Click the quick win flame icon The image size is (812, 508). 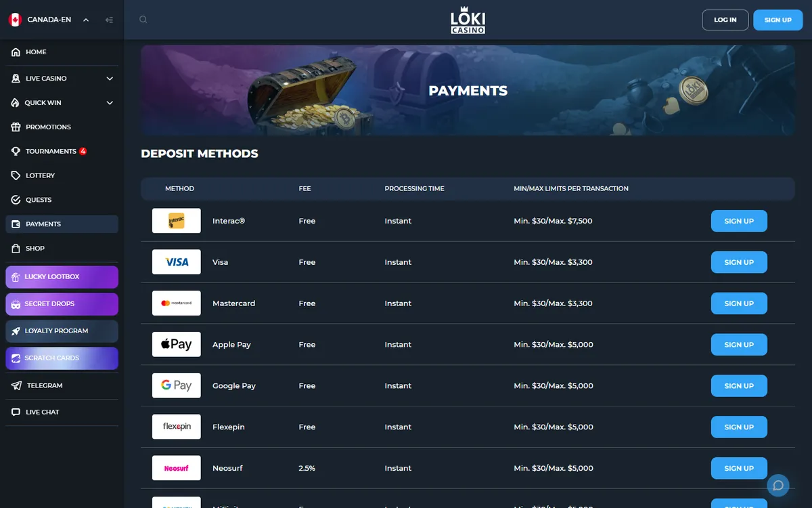[x=16, y=103]
